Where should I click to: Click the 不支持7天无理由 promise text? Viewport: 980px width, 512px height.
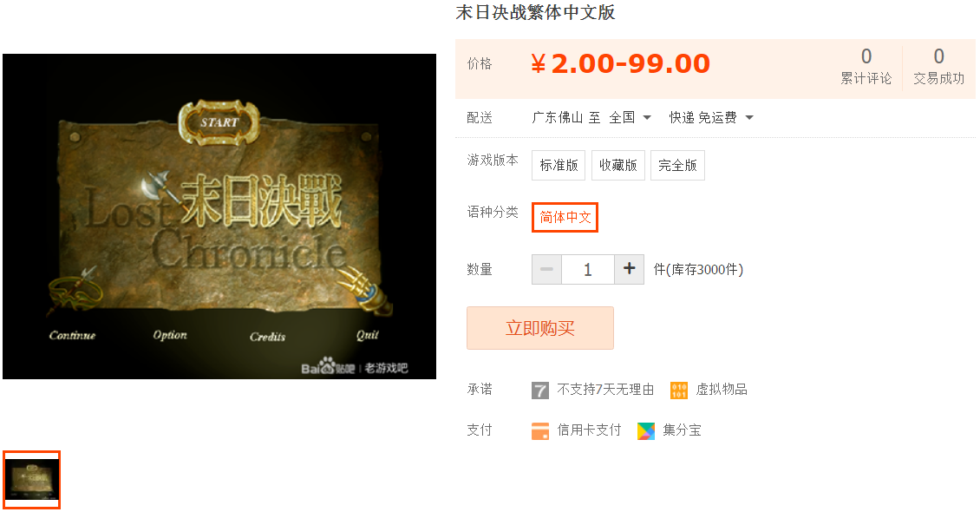pos(605,390)
